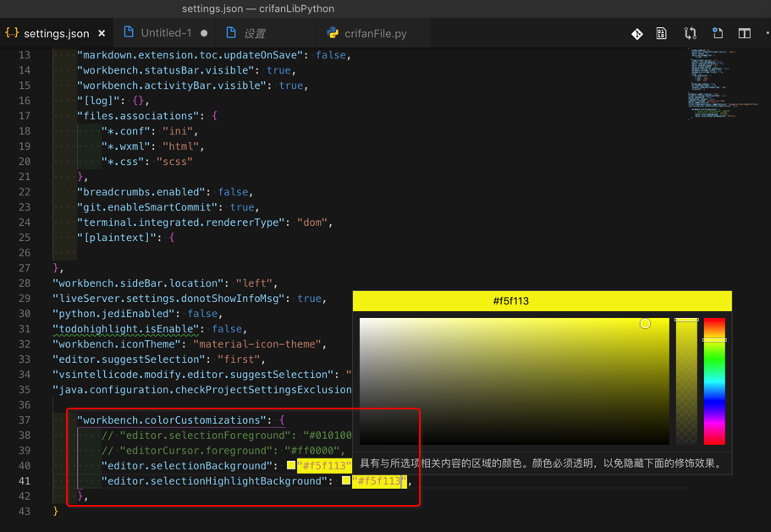Image resolution: width=771 pixels, height=532 pixels.
Task: Click the "first" value on line 33
Action: [239, 359]
